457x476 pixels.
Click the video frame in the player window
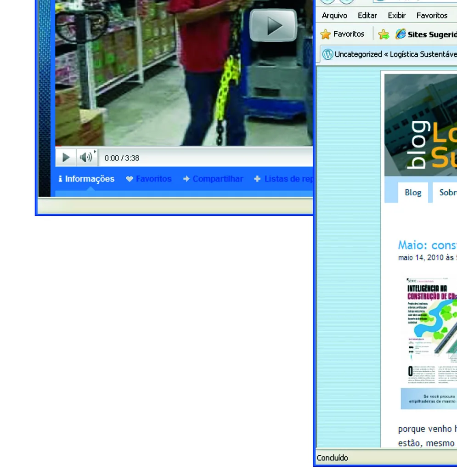pyautogui.click(x=184, y=73)
